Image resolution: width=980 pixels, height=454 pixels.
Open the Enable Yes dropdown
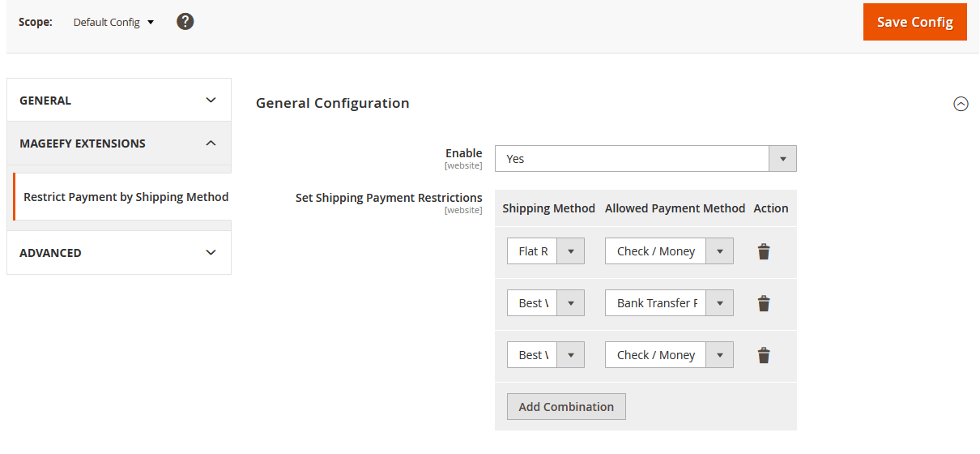tap(645, 159)
